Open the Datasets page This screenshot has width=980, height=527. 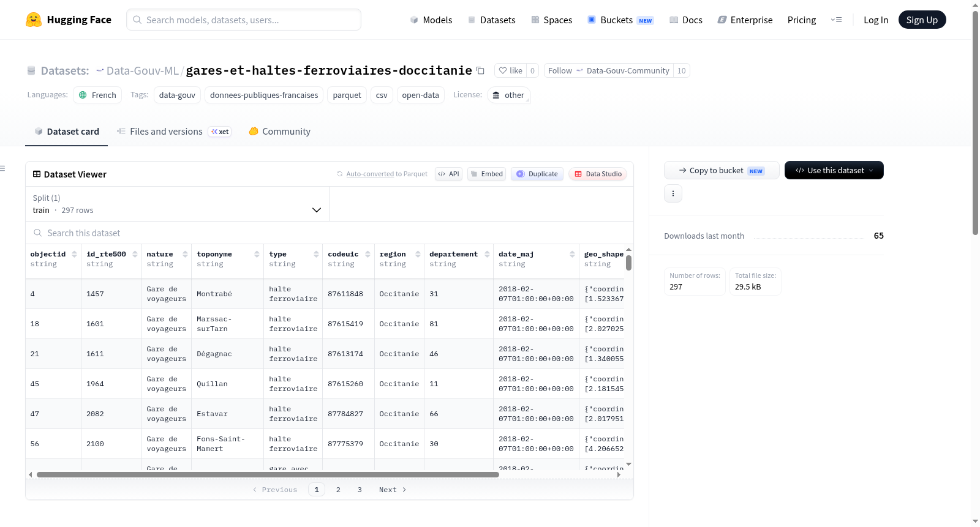(x=492, y=20)
